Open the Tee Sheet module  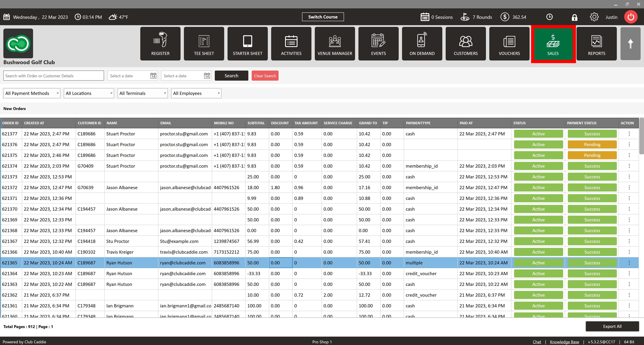(204, 44)
